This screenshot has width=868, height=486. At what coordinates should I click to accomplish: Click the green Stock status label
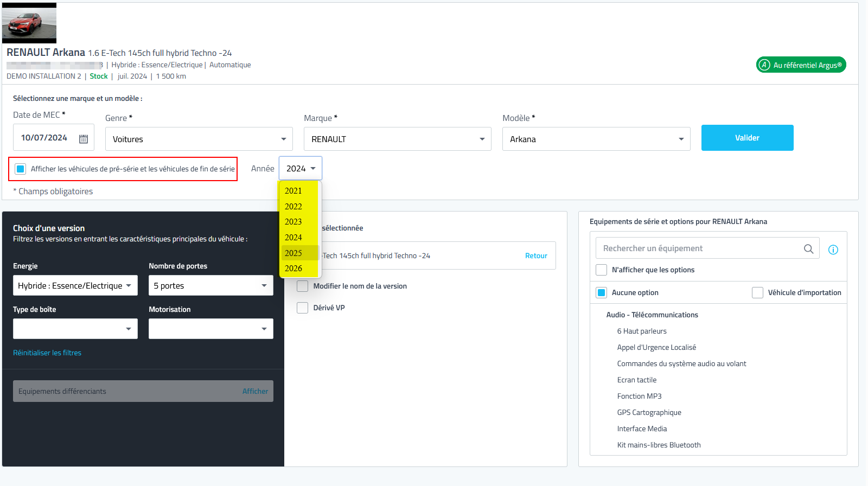tap(99, 76)
